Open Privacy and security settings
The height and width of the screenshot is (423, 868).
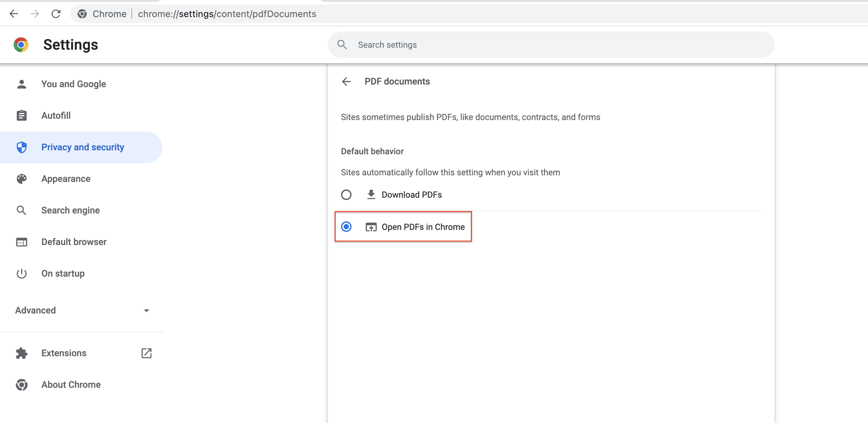(x=81, y=147)
